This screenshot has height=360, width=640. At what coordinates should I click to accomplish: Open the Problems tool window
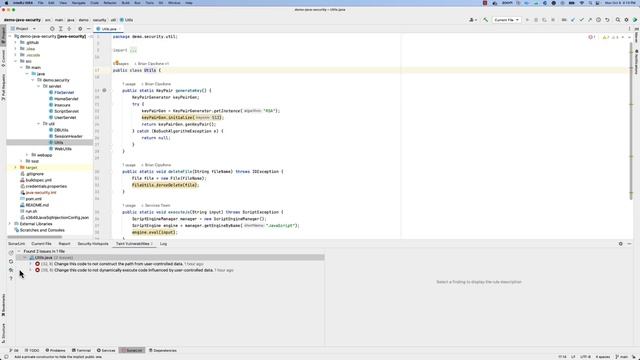click(x=56, y=350)
